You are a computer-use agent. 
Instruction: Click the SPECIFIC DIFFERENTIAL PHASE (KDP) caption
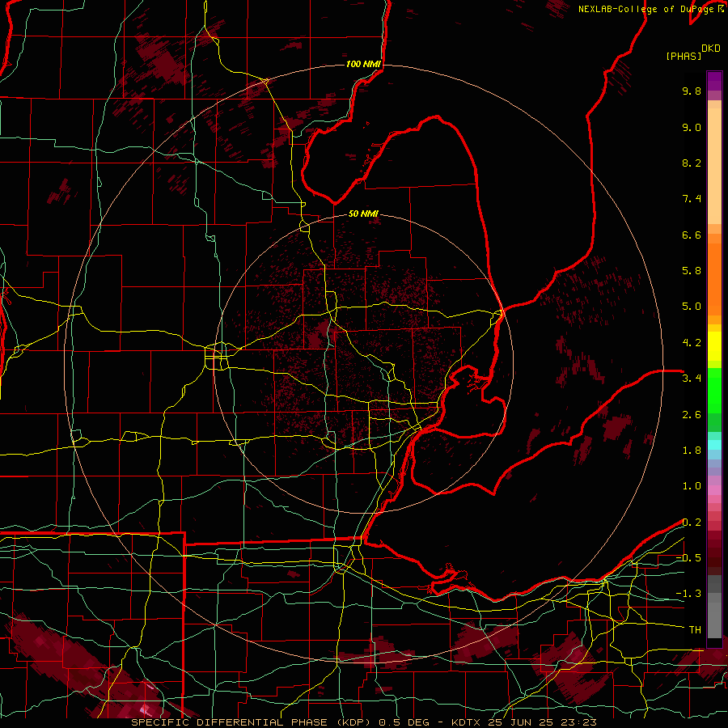pyautogui.click(x=250, y=722)
